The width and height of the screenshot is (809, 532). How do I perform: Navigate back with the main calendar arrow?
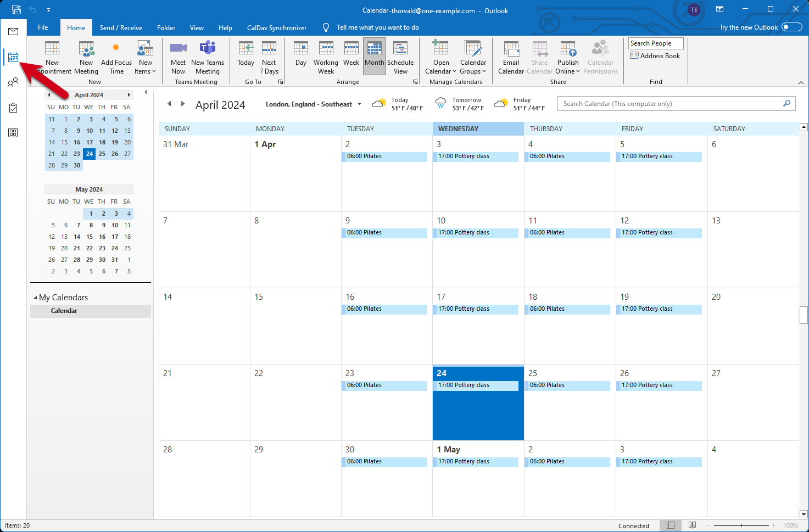click(x=169, y=104)
